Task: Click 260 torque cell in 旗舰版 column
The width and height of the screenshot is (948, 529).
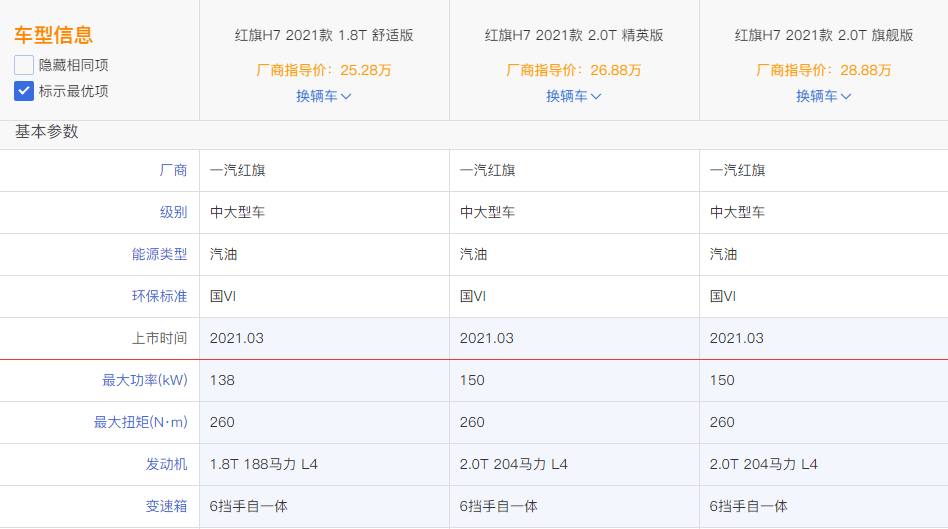Action: click(x=722, y=422)
